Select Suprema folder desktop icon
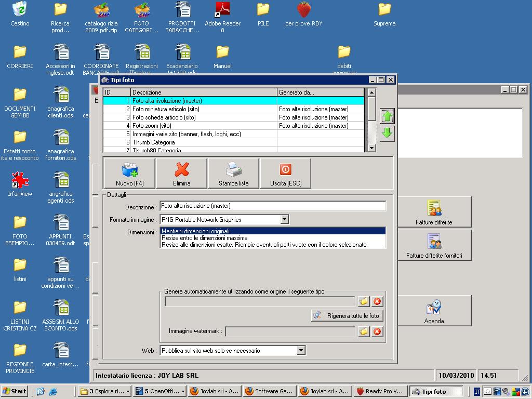 point(384,14)
